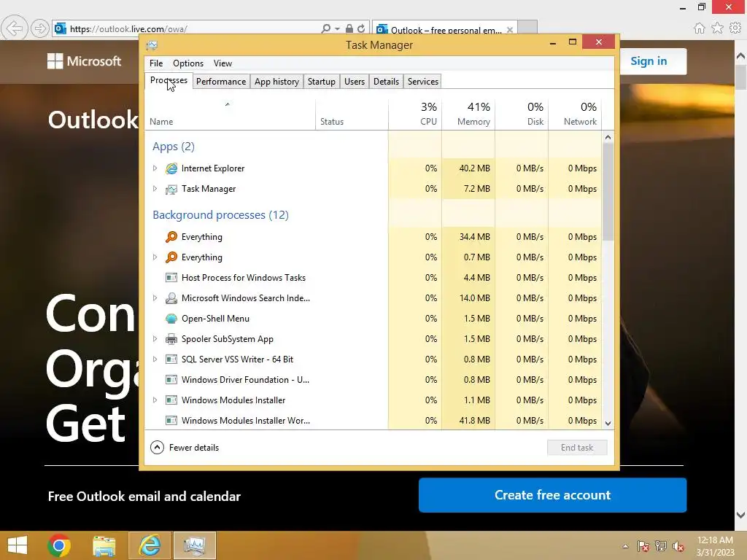Switch to Internet Explorer in the taskbar

pos(149,545)
